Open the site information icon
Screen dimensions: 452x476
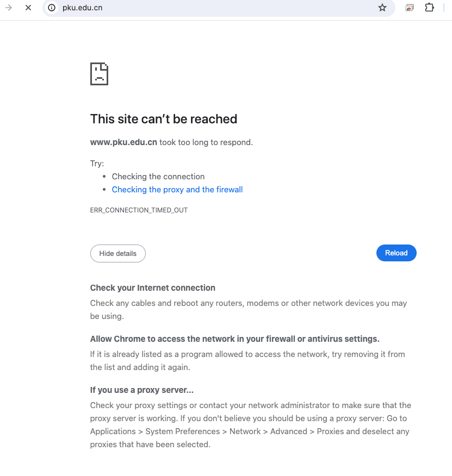52,8
